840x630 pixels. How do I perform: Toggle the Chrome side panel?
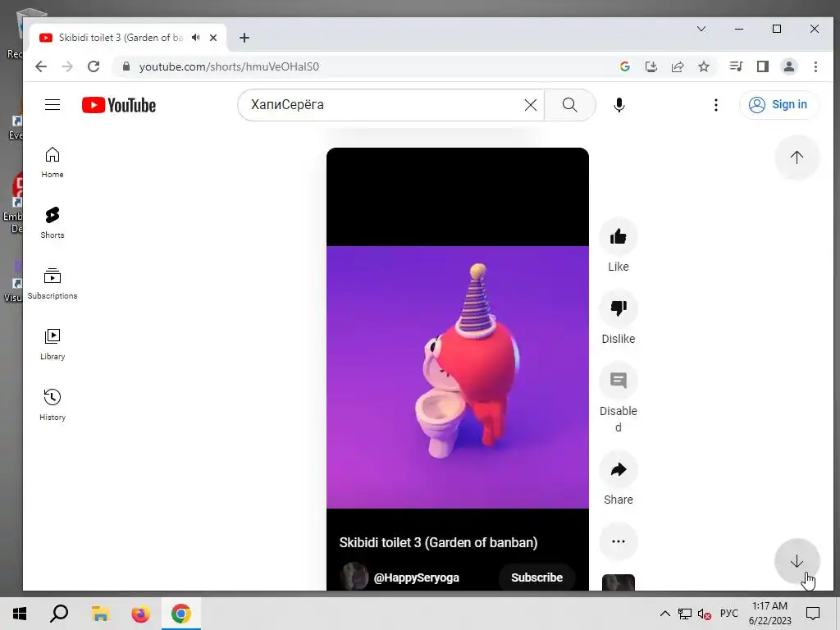coord(762,66)
